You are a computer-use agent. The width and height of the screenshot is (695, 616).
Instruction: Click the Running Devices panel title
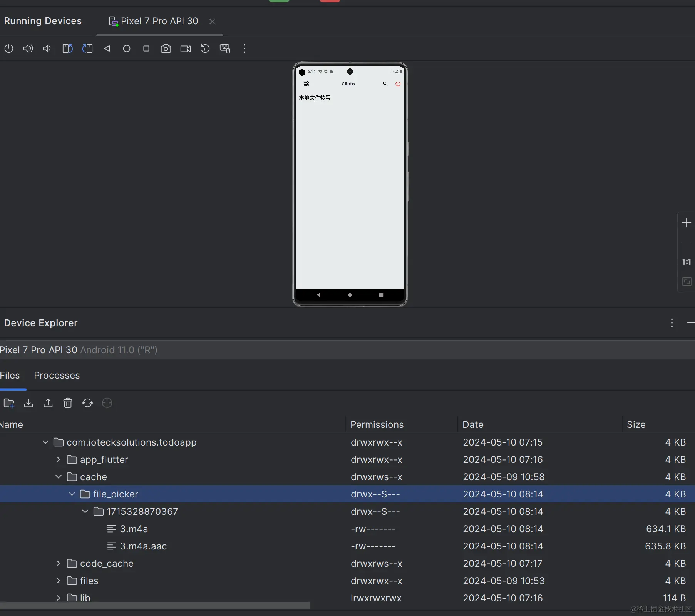(43, 21)
